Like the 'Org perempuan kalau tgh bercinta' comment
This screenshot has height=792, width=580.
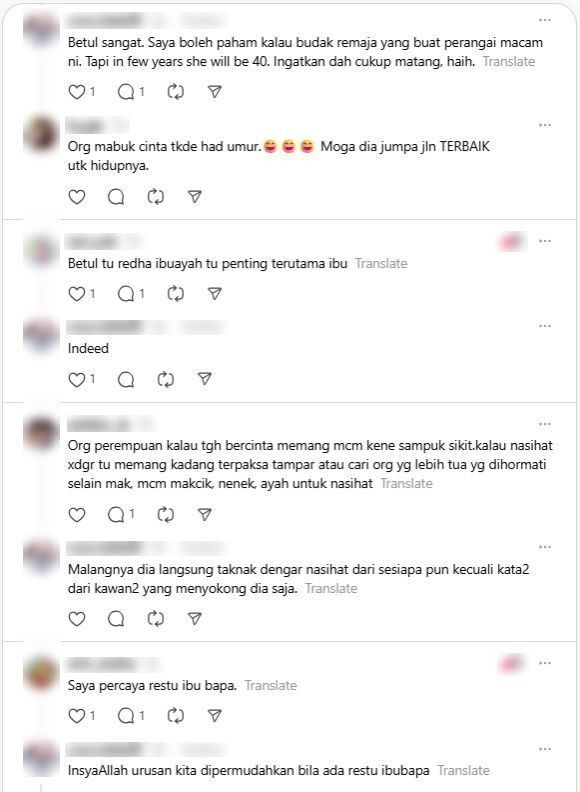pyautogui.click(x=77, y=515)
